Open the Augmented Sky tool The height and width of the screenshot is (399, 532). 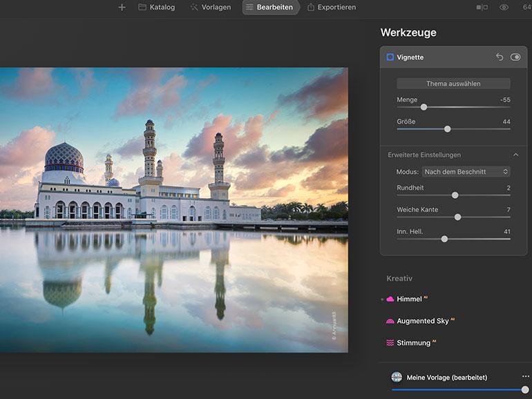(x=422, y=321)
